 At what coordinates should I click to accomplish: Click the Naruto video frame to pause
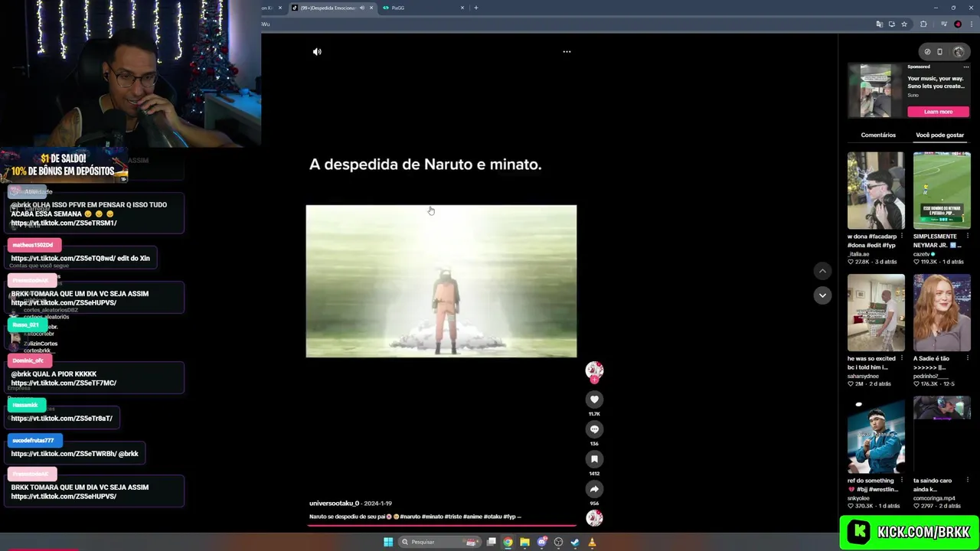pyautogui.click(x=441, y=281)
